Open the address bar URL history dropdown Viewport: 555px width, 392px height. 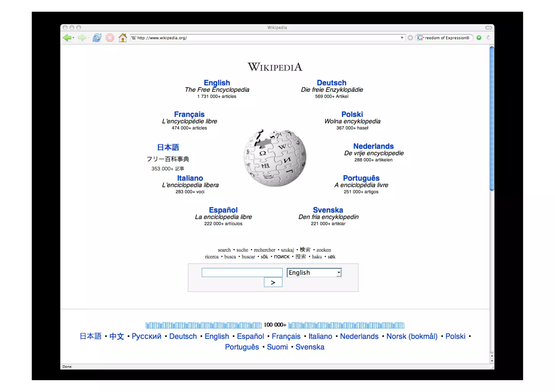click(x=402, y=38)
